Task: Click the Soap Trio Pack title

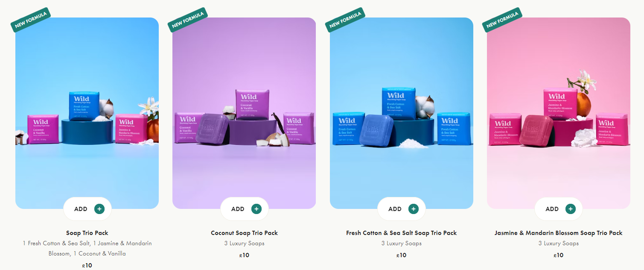Action: point(87,233)
